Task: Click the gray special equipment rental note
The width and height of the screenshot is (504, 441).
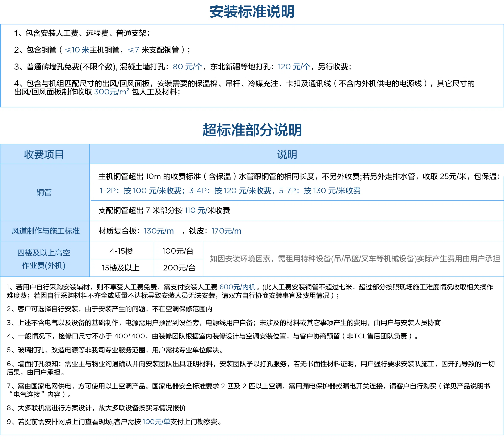Action: [x=355, y=259]
